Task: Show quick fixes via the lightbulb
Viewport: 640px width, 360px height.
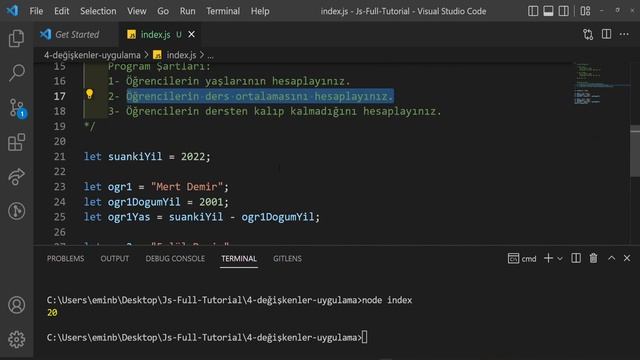Action: (x=89, y=94)
